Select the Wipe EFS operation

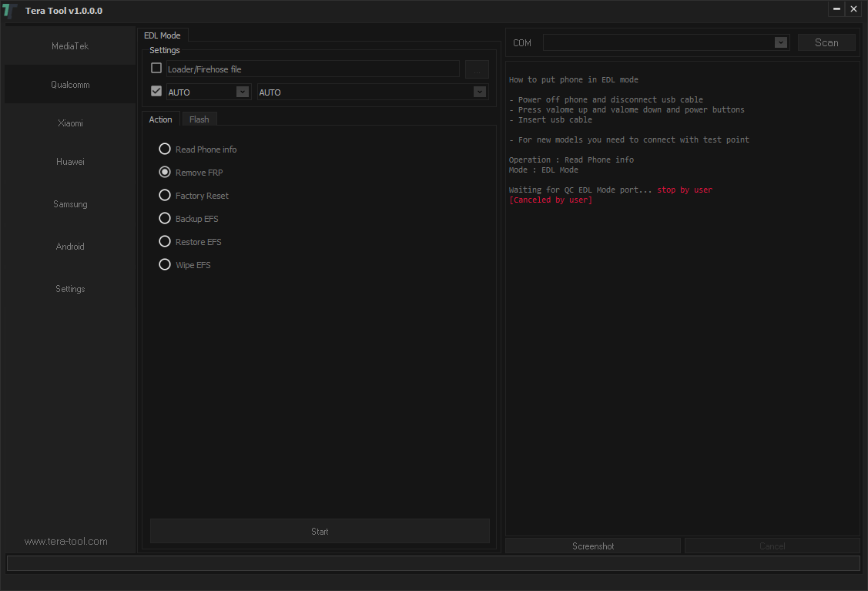coord(164,264)
